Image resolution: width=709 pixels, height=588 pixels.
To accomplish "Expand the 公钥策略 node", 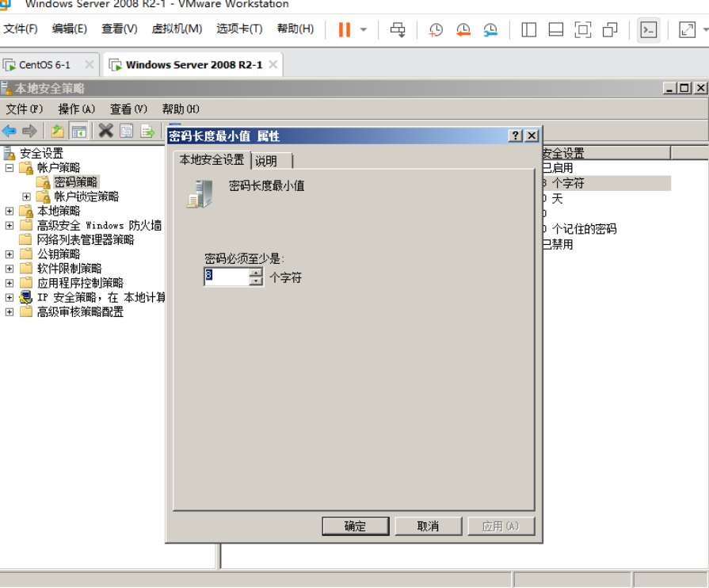I will 9,254.
